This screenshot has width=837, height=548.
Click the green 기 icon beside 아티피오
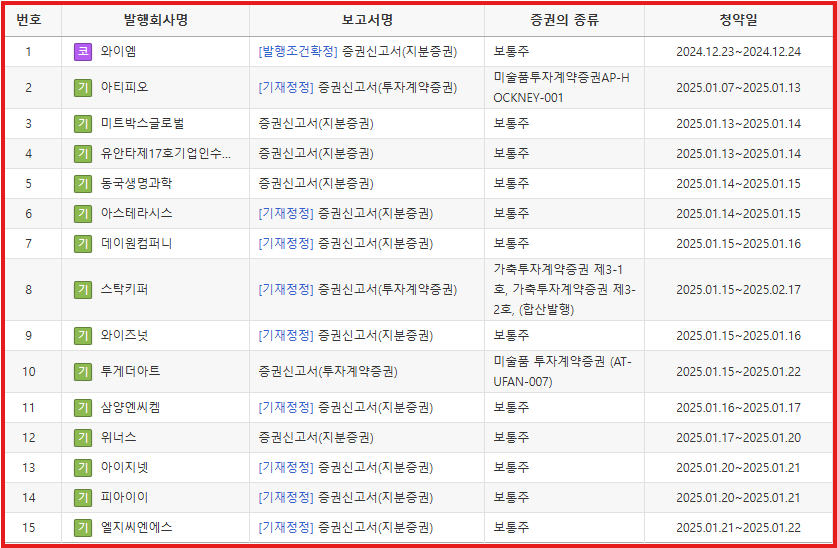pos(83,88)
